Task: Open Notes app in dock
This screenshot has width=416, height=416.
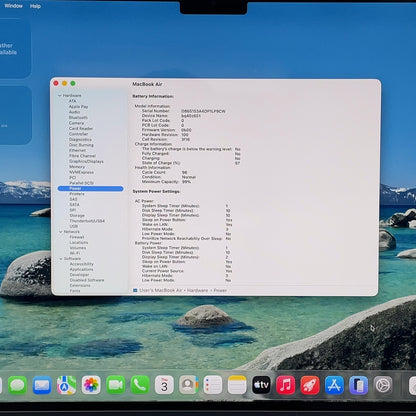Action: 237,385
